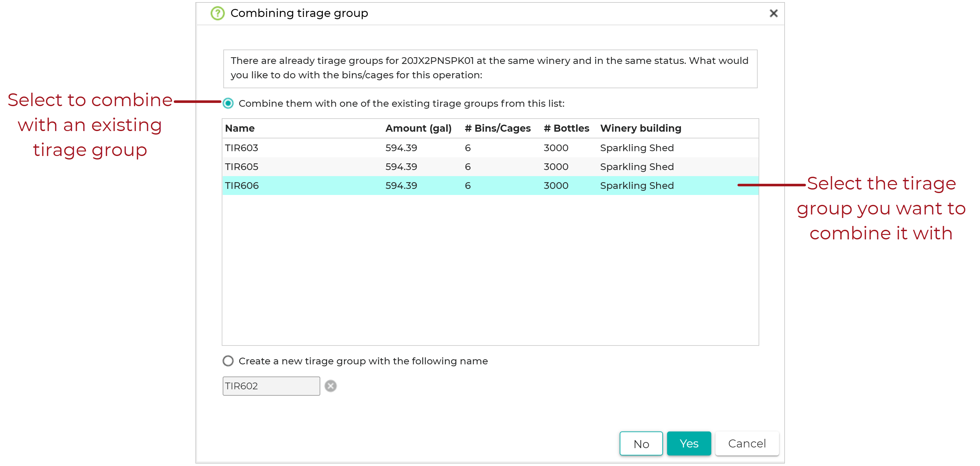Image resolution: width=980 pixels, height=466 pixels.
Task: Click the 3000 bottles cell in the TIR605 row
Action: [556, 167]
